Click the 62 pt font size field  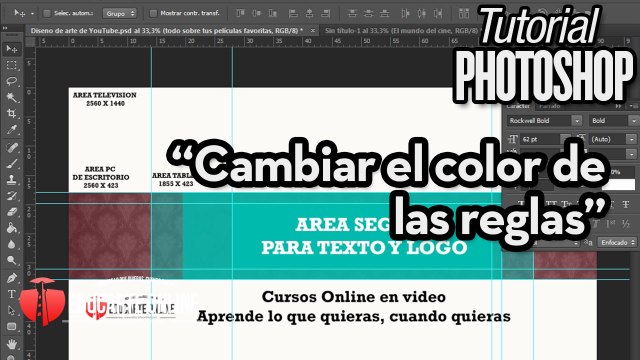[541, 140]
